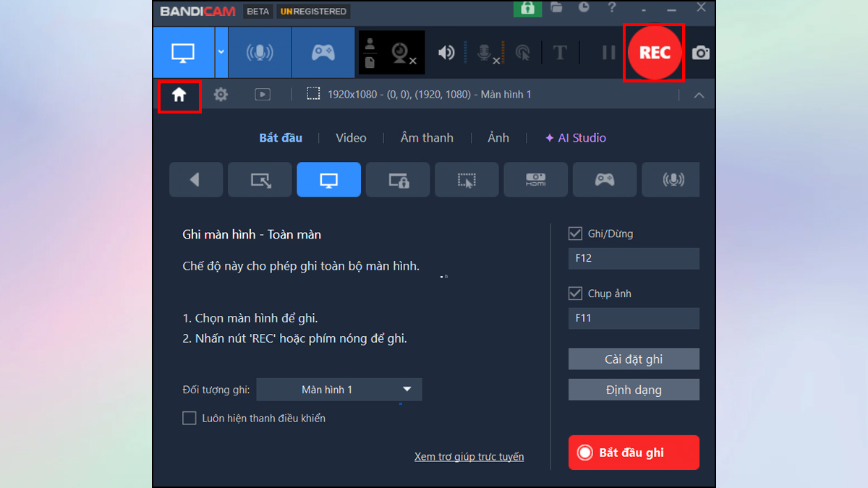Viewport: 868px width, 488px height.
Task: Switch to audio-only recording mode in top bar
Action: click(x=260, y=53)
